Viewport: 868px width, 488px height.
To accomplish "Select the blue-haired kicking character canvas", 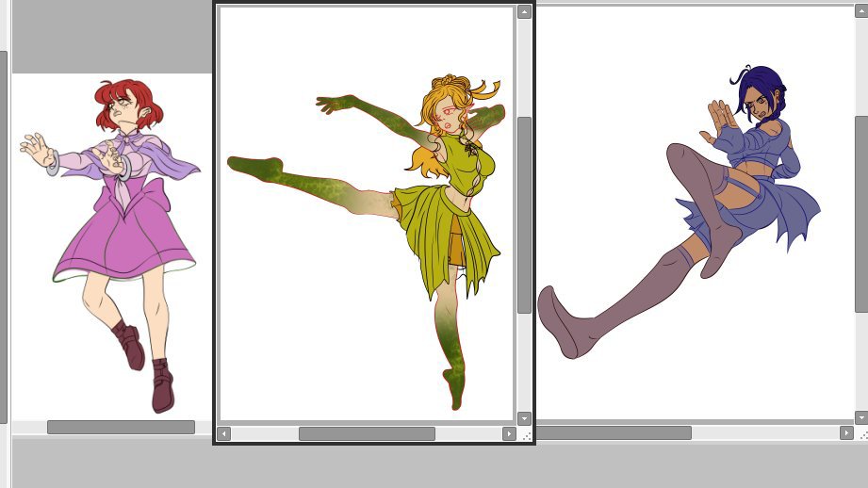I will (x=695, y=213).
